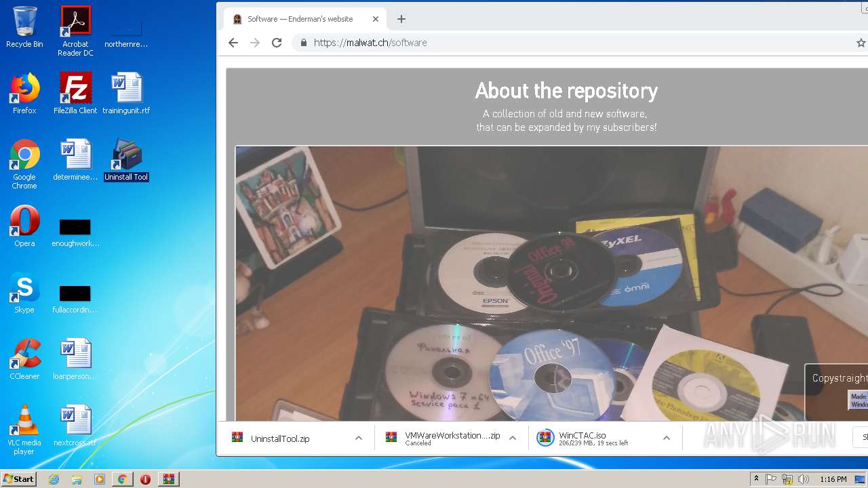Select the Software — Enderman's website tab
Image resolution: width=868 pixels, height=488 pixels.
point(305,19)
